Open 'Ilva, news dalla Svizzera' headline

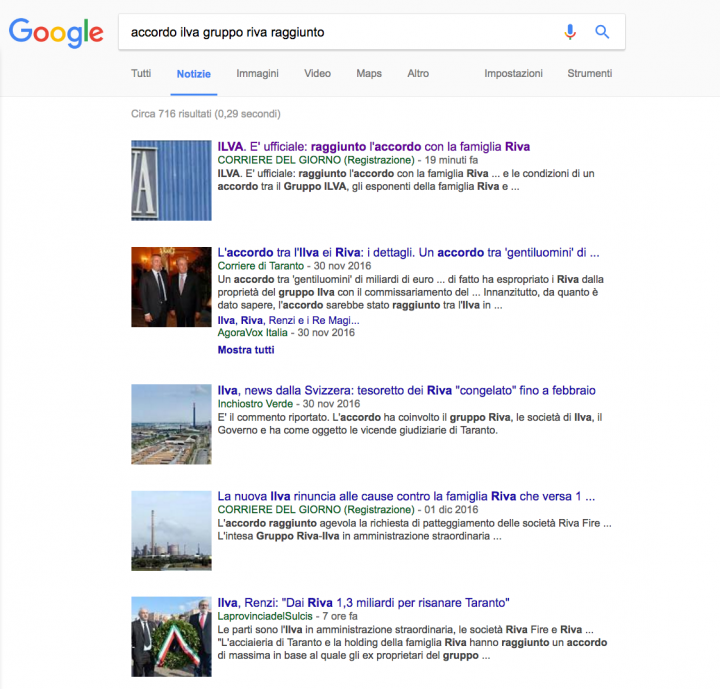[406, 390]
